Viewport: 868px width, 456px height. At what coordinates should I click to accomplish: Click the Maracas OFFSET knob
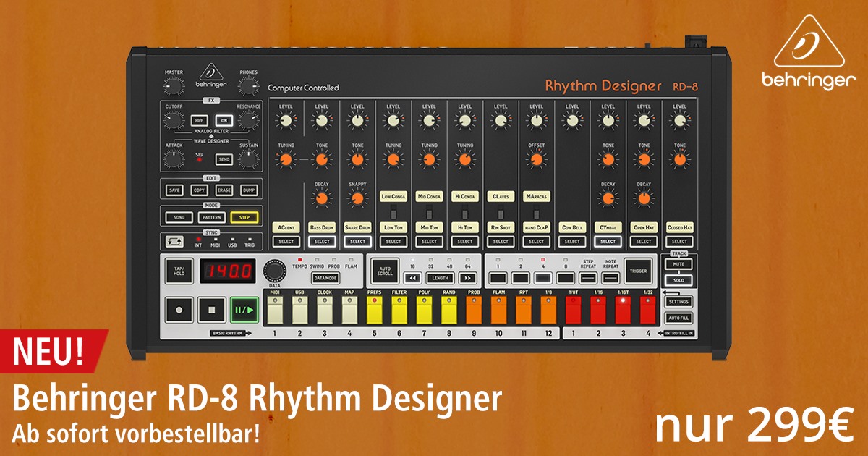(536, 159)
